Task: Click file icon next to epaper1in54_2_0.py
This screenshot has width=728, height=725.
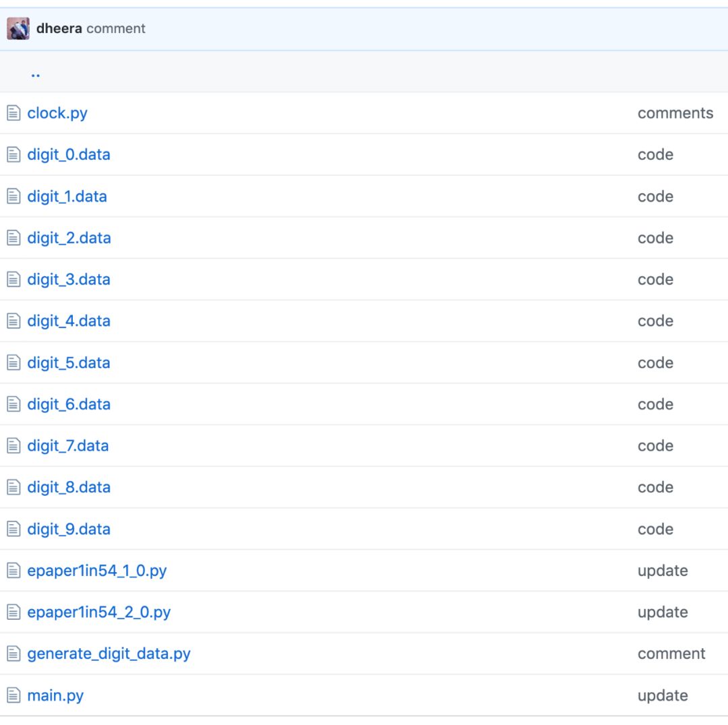Action: click(13, 612)
